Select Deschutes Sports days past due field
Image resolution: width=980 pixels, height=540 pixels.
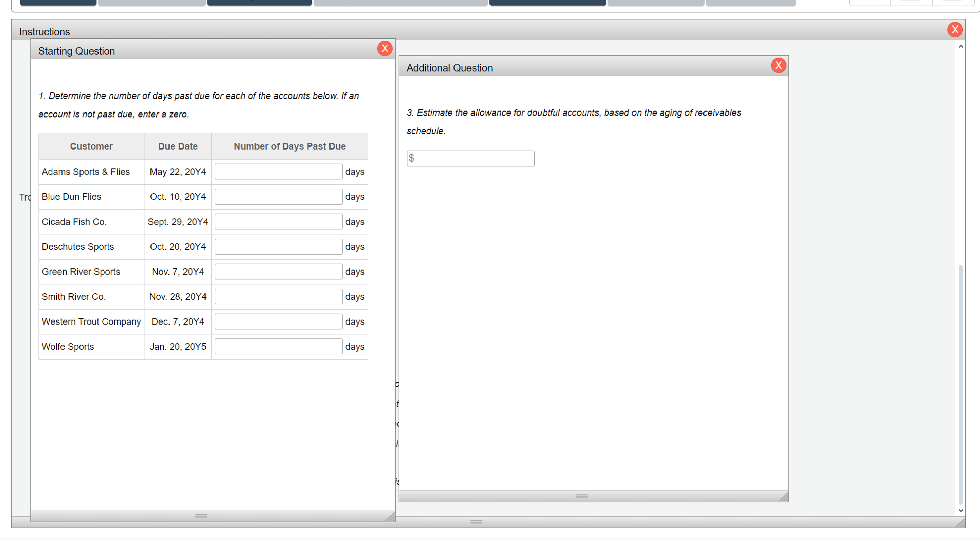coord(278,247)
